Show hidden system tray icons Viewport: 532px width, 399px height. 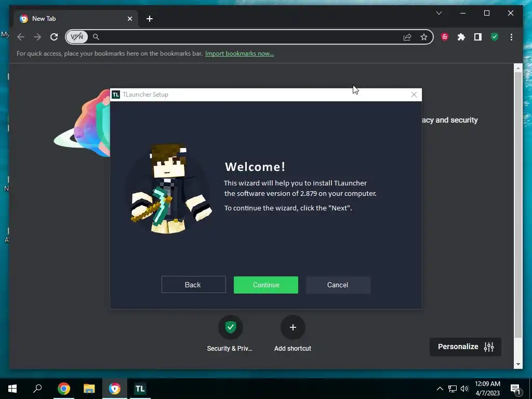[x=440, y=389]
